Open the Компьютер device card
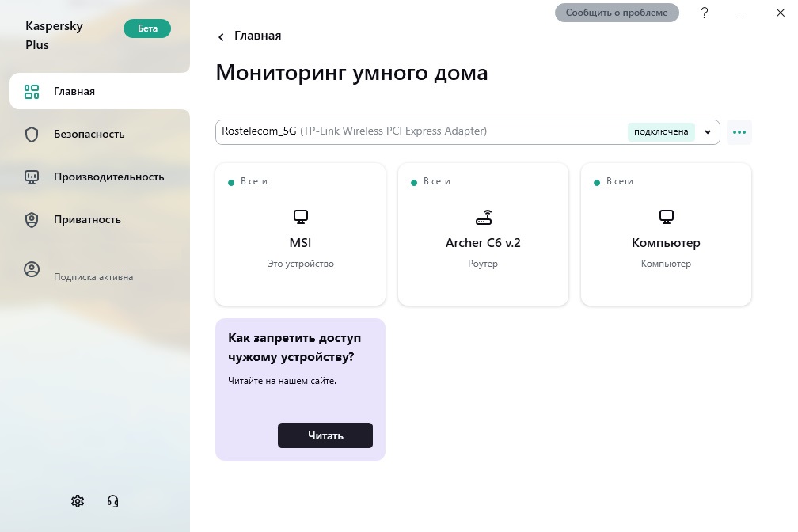798x532 pixels. pos(666,234)
